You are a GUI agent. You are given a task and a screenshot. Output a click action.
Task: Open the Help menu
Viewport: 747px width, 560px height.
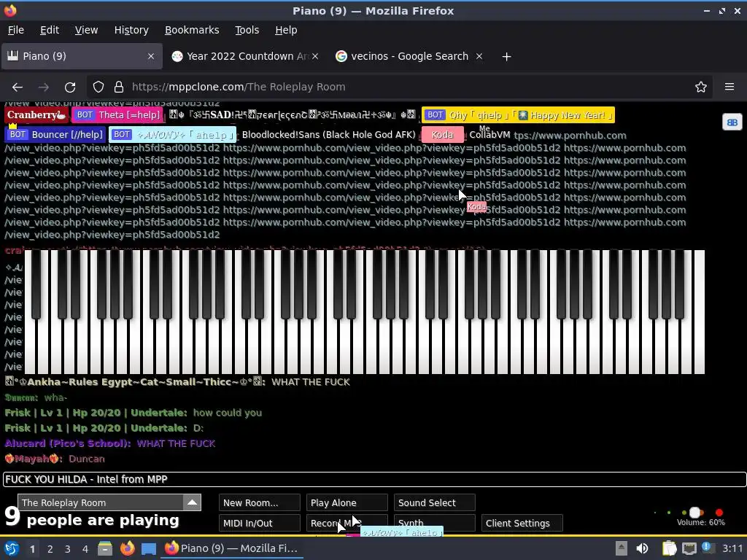[286, 30]
